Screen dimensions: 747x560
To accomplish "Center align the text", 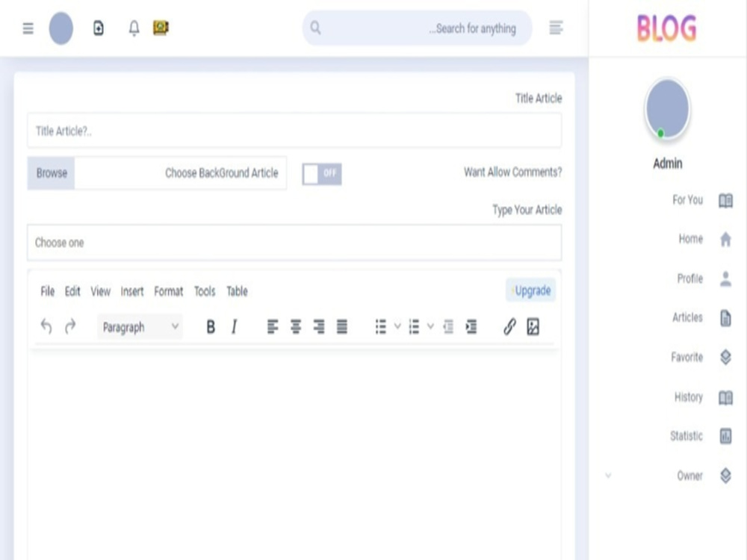I will click(x=296, y=327).
